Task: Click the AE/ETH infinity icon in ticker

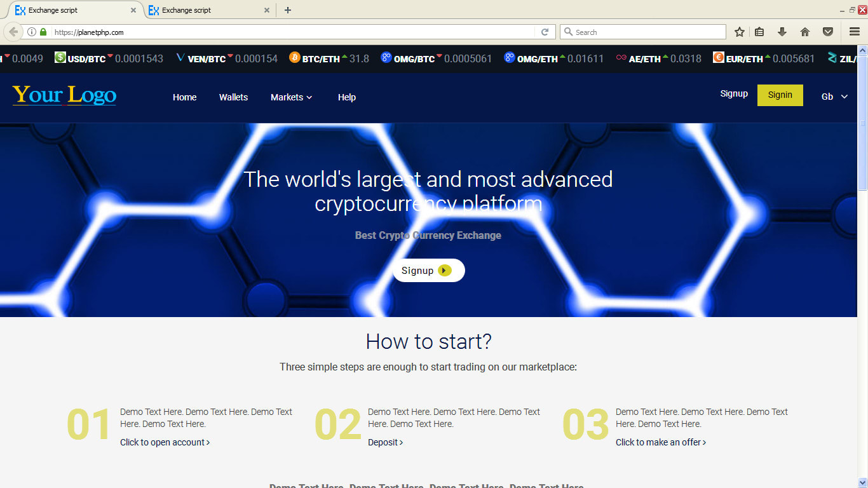Action: pos(621,58)
